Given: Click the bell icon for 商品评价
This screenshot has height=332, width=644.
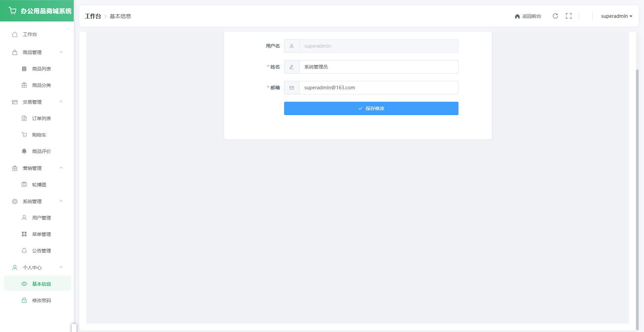Looking at the screenshot, I should [24, 151].
